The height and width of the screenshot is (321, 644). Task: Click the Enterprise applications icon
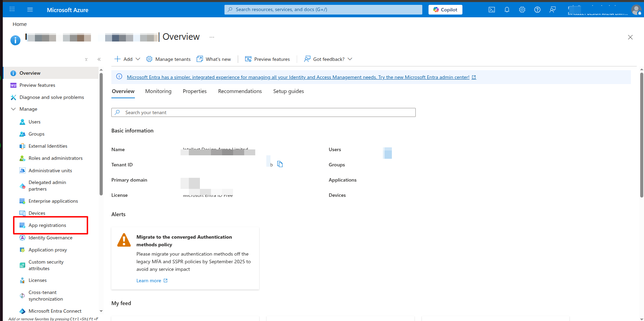[x=22, y=201]
